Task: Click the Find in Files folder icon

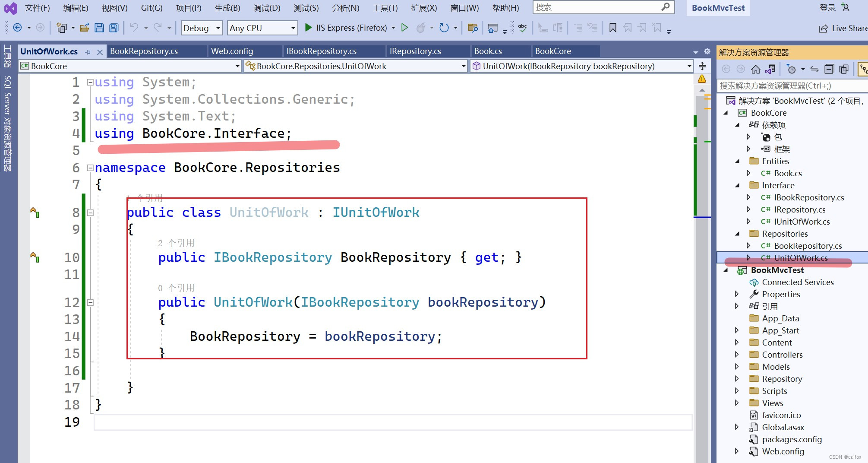Action: point(473,28)
